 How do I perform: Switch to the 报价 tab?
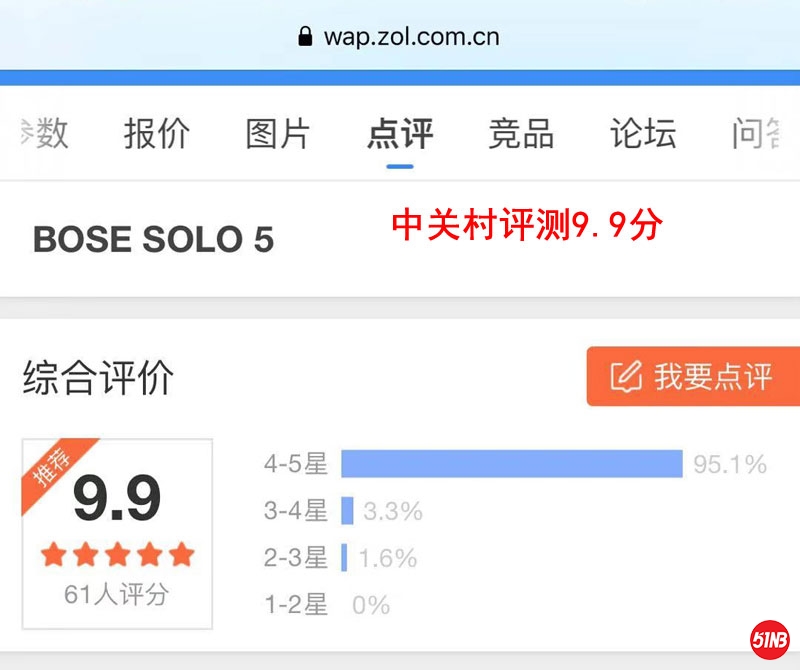click(157, 133)
